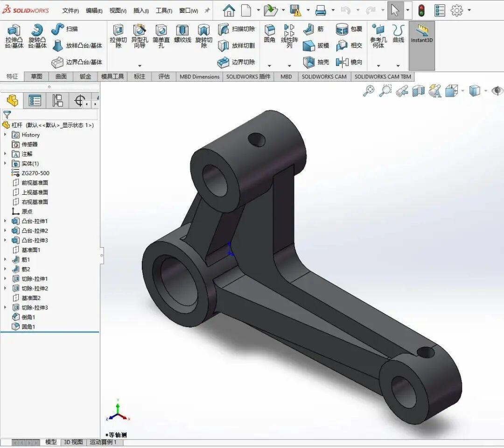Click the rebuild traffic light icon
The image size is (504, 448).
(x=421, y=10)
